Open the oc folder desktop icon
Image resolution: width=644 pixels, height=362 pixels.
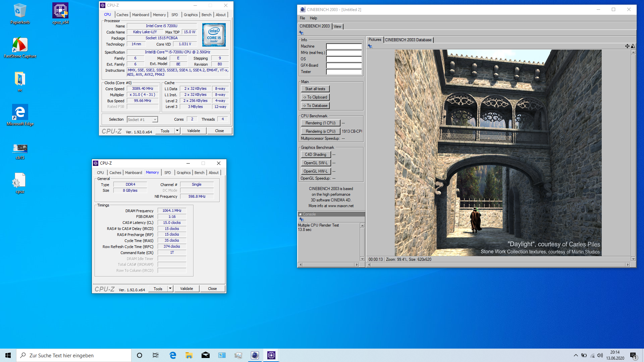(20, 81)
